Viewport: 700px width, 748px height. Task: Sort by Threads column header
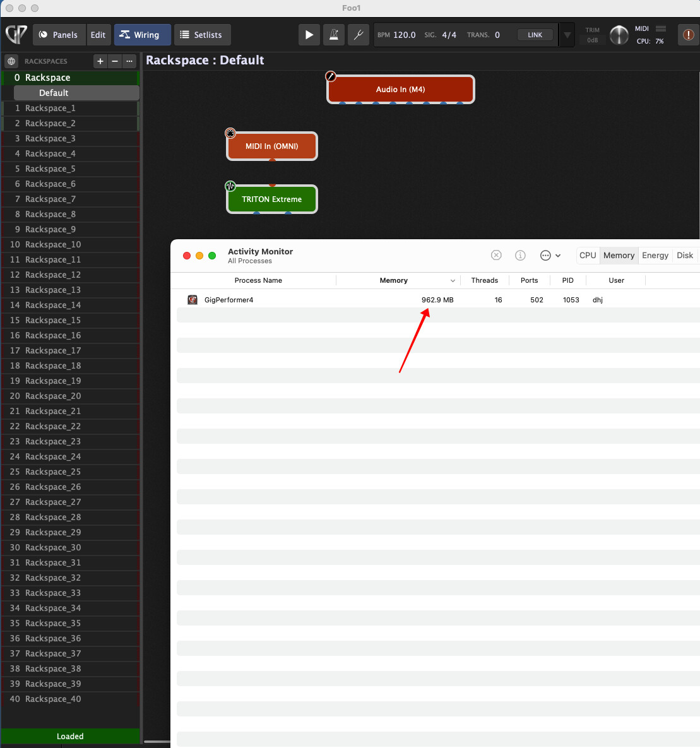tap(484, 280)
